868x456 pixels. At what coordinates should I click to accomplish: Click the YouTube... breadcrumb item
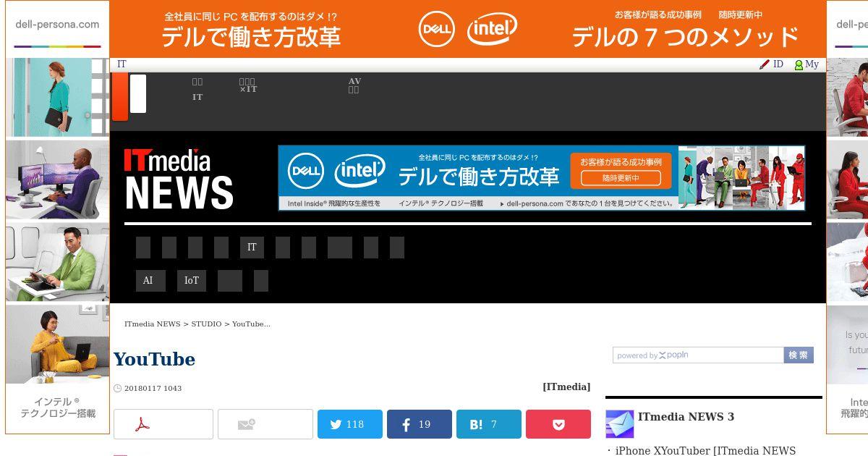[x=251, y=324]
